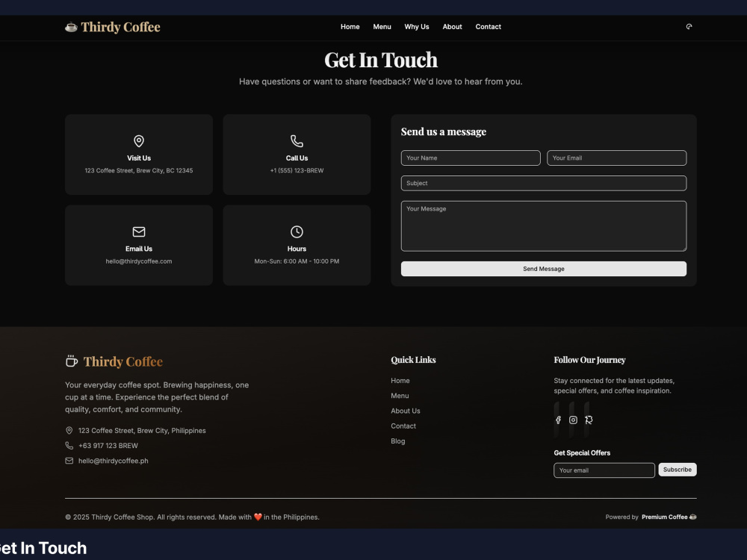Click the Email Us envelope icon
This screenshot has width=747, height=560.
(x=139, y=232)
